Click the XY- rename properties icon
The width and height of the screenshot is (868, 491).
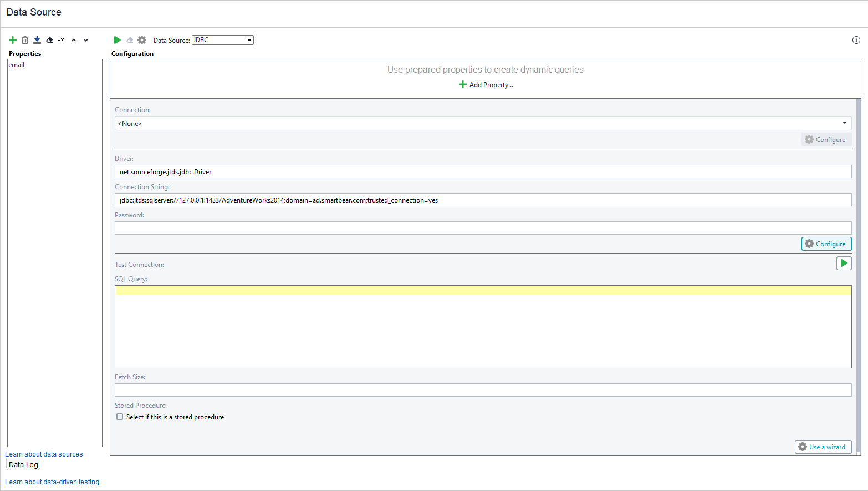(61, 39)
